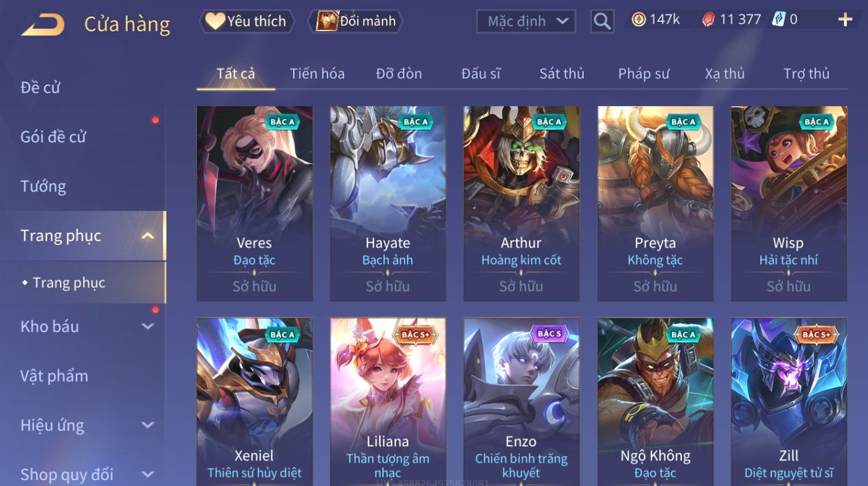Tap the gold coin 147k balance
The image size is (868, 486).
click(656, 20)
